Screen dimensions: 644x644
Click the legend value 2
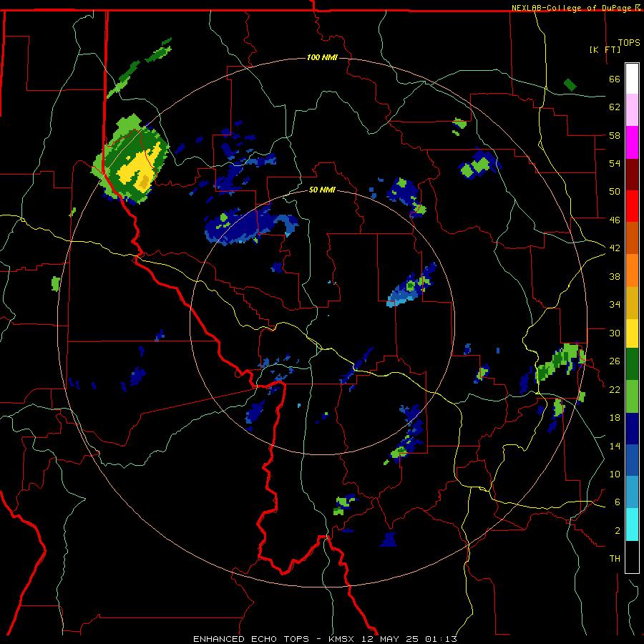pos(618,531)
